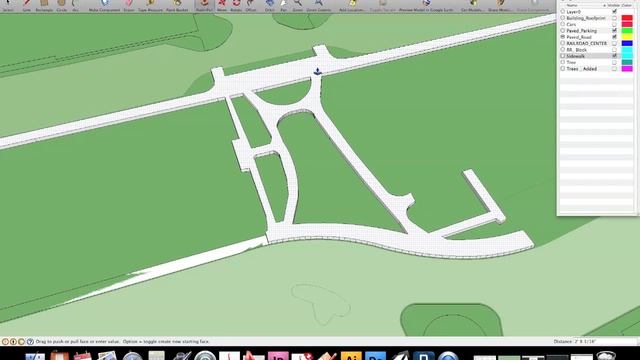Select the Paved_Road layer name
Image resolution: width=640 pixels, height=360 pixels.
[579, 37]
